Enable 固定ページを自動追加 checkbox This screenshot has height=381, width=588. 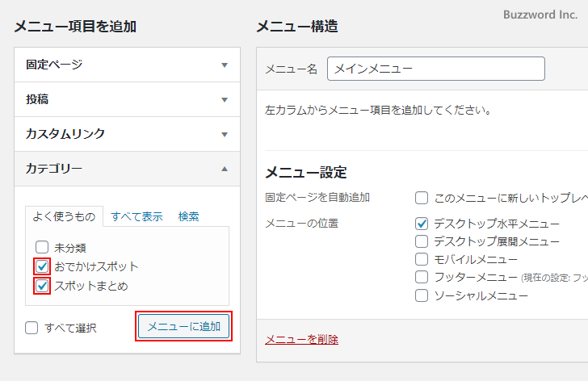tap(422, 198)
